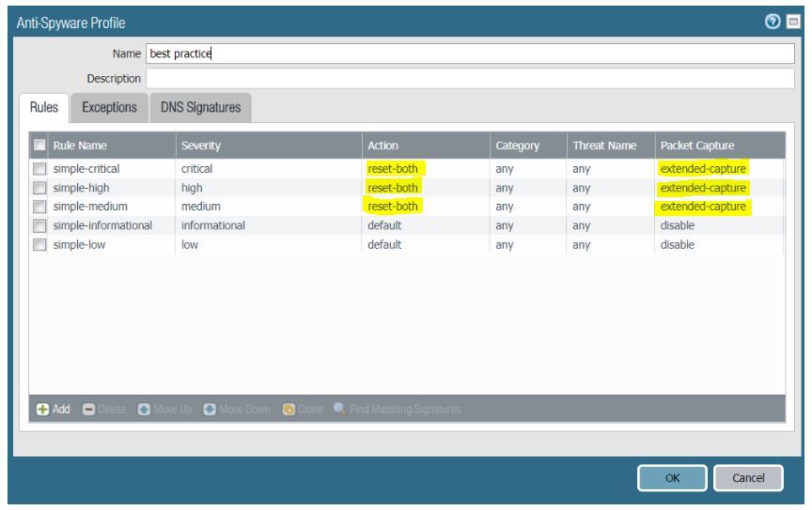
Task: Click the green Add rule icon
Action: click(x=43, y=410)
